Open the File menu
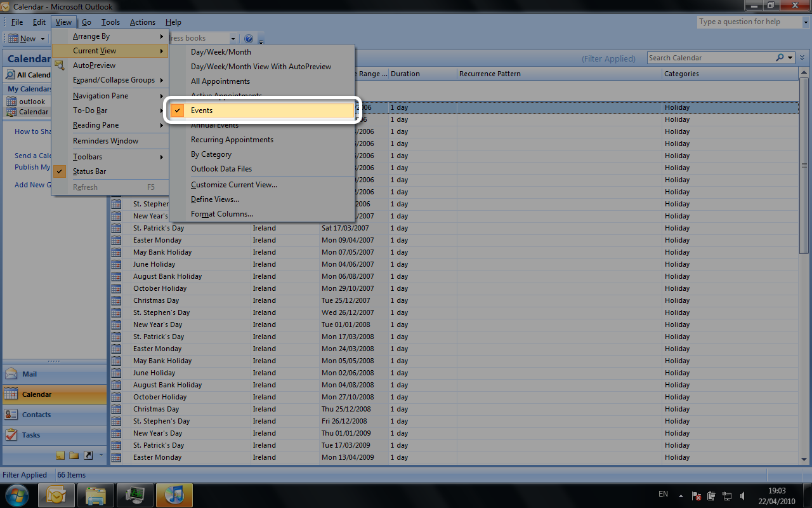This screenshot has width=812, height=508. coord(17,22)
